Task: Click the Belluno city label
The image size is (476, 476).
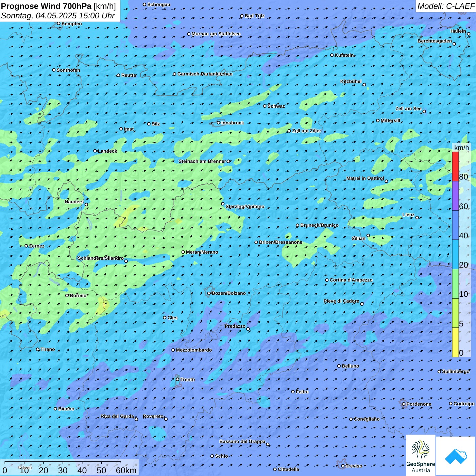Action: (350, 366)
